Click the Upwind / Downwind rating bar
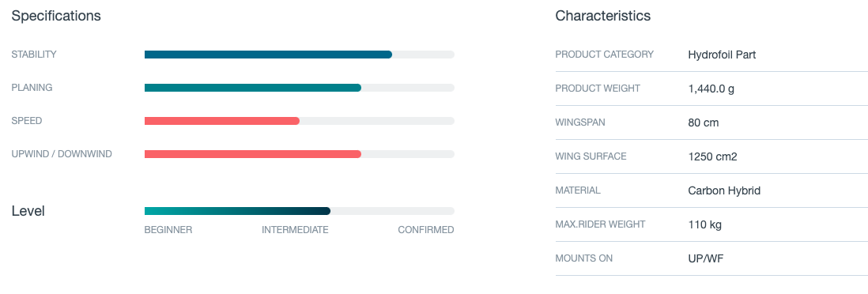The height and width of the screenshot is (294, 868). click(300, 154)
